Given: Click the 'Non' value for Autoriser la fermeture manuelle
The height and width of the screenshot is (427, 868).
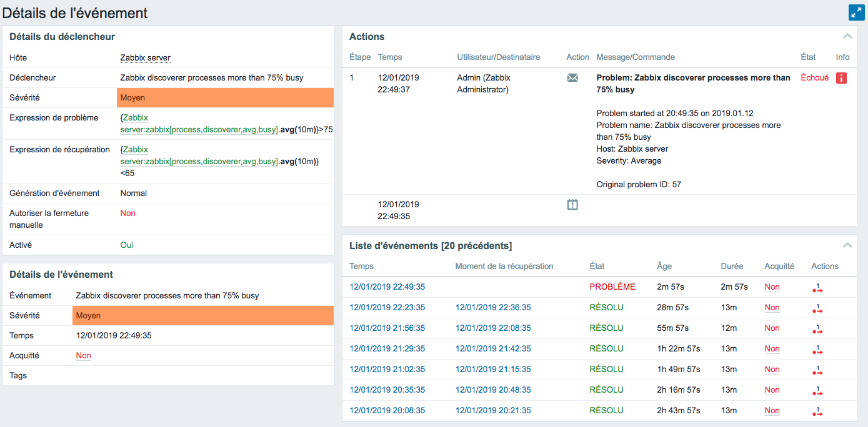Looking at the screenshot, I should click(128, 213).
